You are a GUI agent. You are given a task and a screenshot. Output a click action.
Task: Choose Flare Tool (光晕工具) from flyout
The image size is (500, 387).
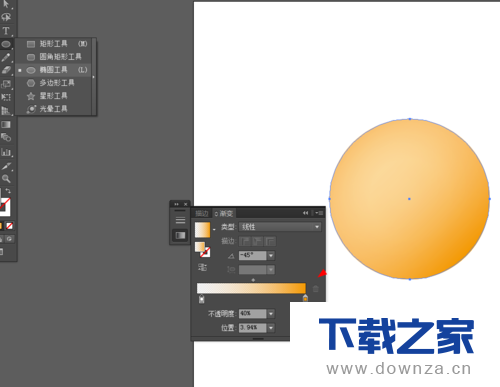click(x=54, y=109)
